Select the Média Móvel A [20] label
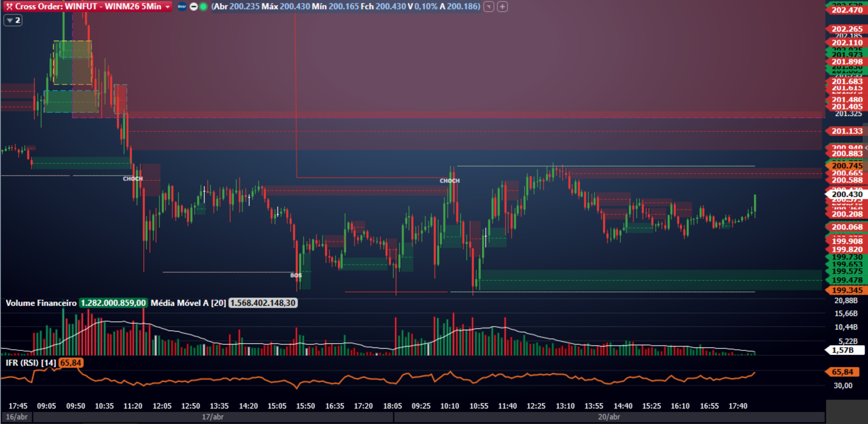The image size is (868, 424). [x=188, y=303]
